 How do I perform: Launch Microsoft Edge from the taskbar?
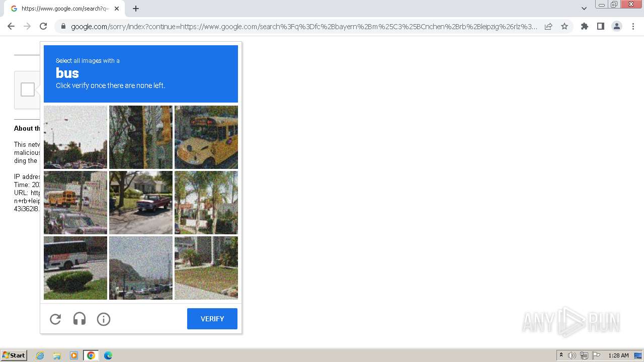pos(108,355)
